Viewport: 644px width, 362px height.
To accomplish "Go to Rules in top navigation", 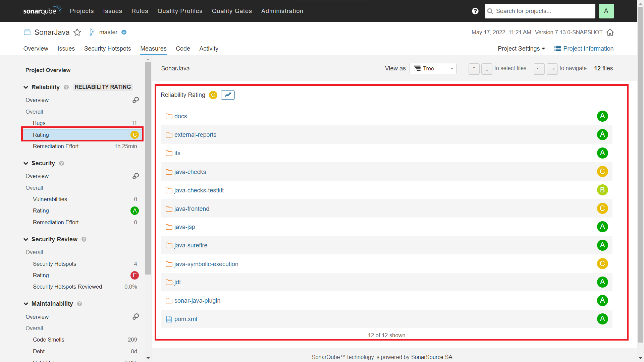I will click(x=140, y=11).
